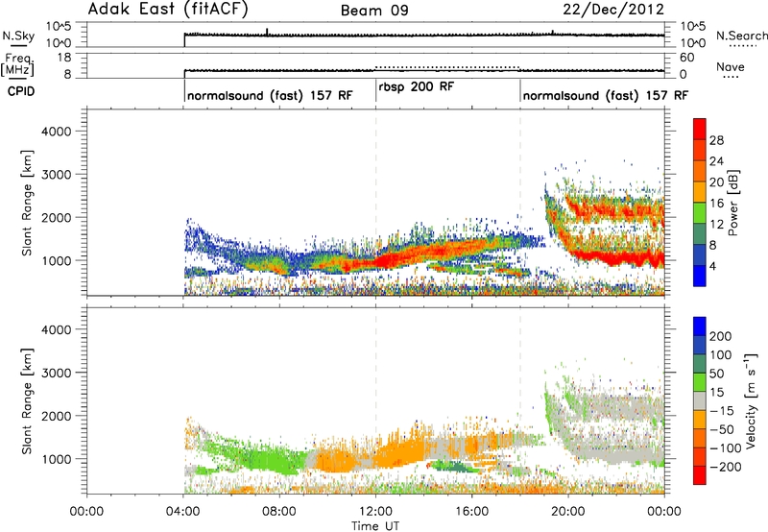The width and height of the screenshot is (768, 532).
Task: Click the 'CPID' row label
Action: pos(21,91)
